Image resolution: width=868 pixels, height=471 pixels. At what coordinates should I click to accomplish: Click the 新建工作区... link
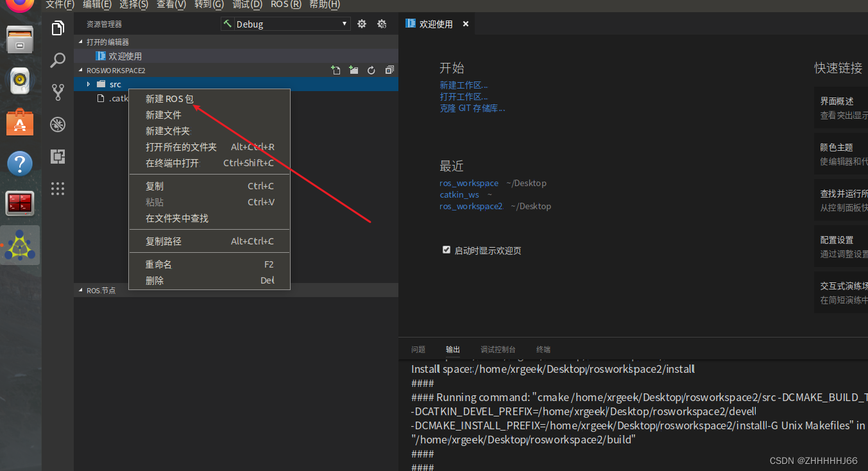click(x=464, y=85)
